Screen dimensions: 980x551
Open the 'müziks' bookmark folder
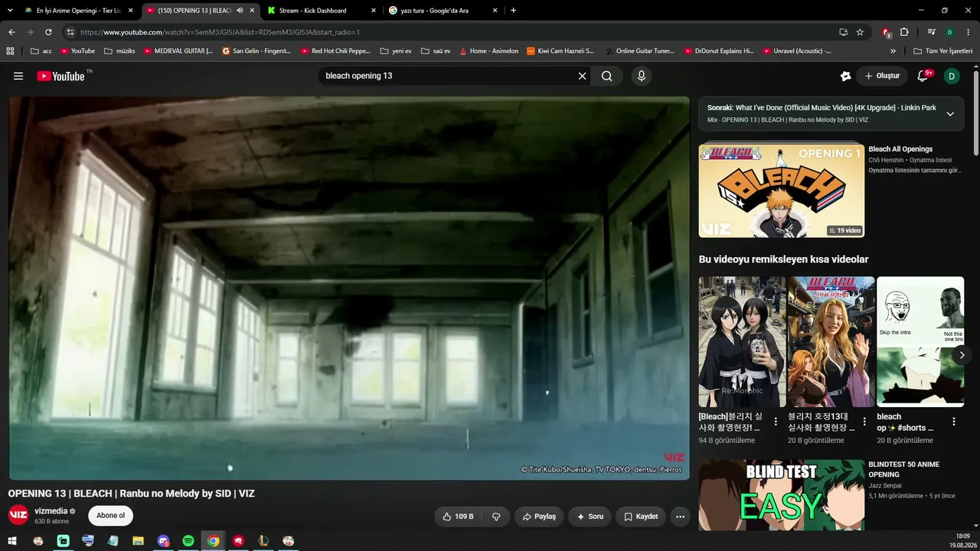click(119, 51)
